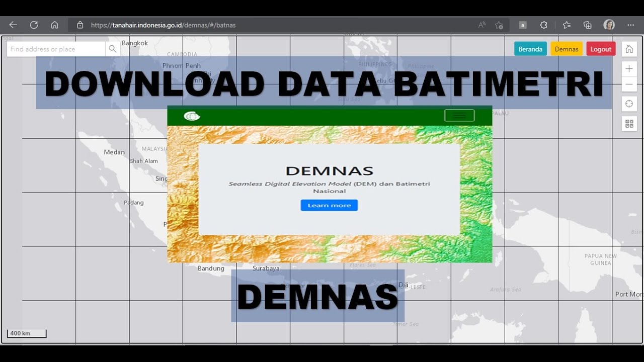Go back to the previous browser page
The width and height of the screenshot is (644, 362).
13,25
